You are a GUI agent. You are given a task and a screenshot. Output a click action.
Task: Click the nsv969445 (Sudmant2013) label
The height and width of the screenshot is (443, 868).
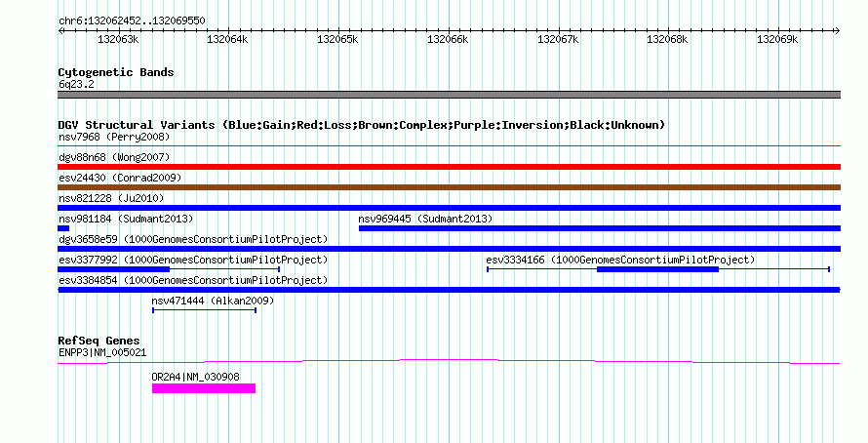[x=425, y=219]
